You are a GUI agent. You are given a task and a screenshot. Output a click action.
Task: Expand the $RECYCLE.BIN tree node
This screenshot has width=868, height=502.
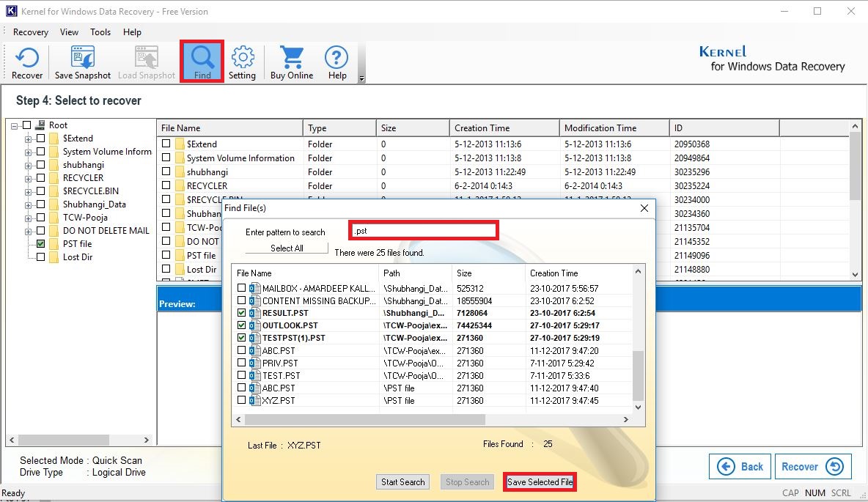pyautogui.click(x=29, y=192)
